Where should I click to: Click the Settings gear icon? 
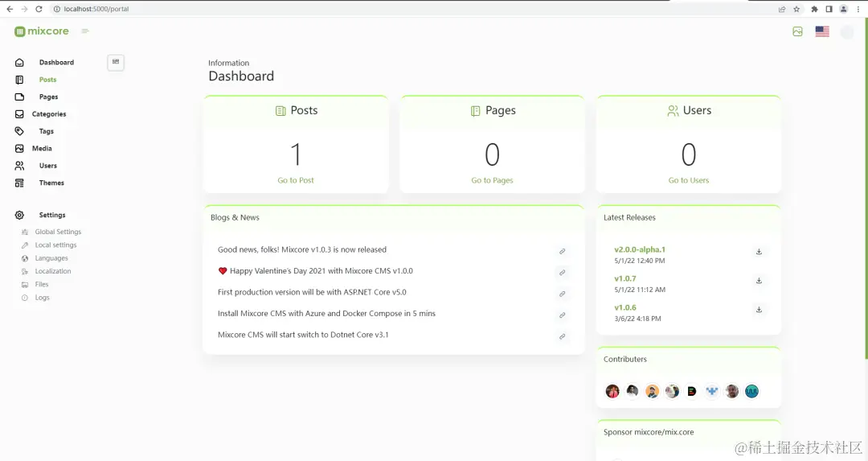[x=19, y=215]
